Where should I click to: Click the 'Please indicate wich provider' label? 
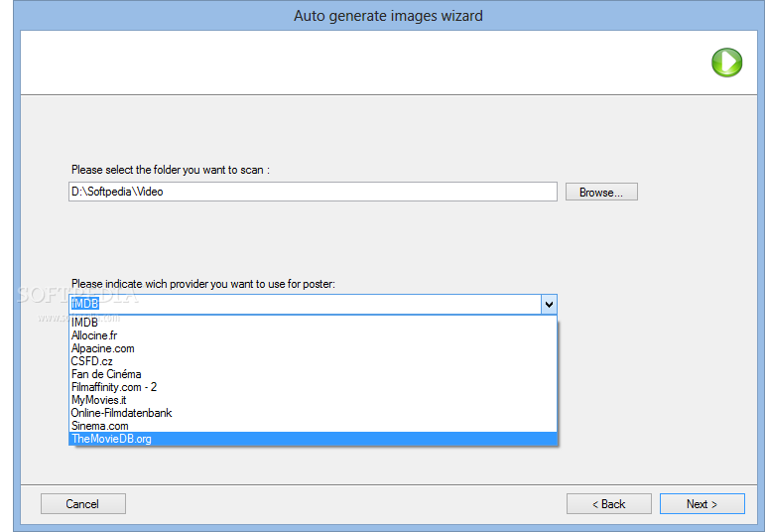tap(203, 284)
